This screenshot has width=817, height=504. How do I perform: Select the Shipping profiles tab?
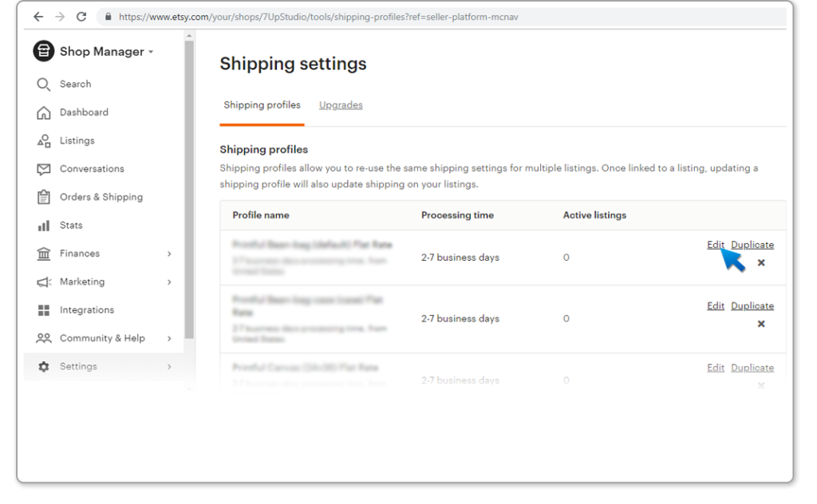click(x=262, y=105)
